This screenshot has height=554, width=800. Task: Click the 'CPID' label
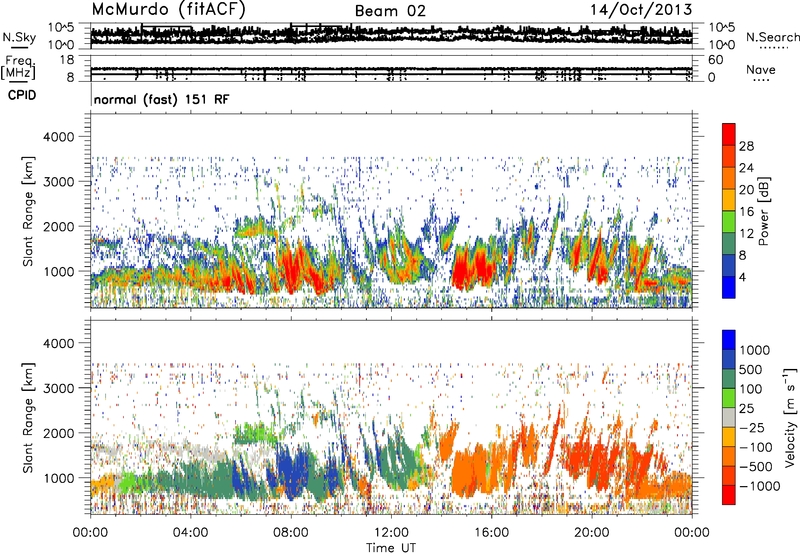pos(22,95)
